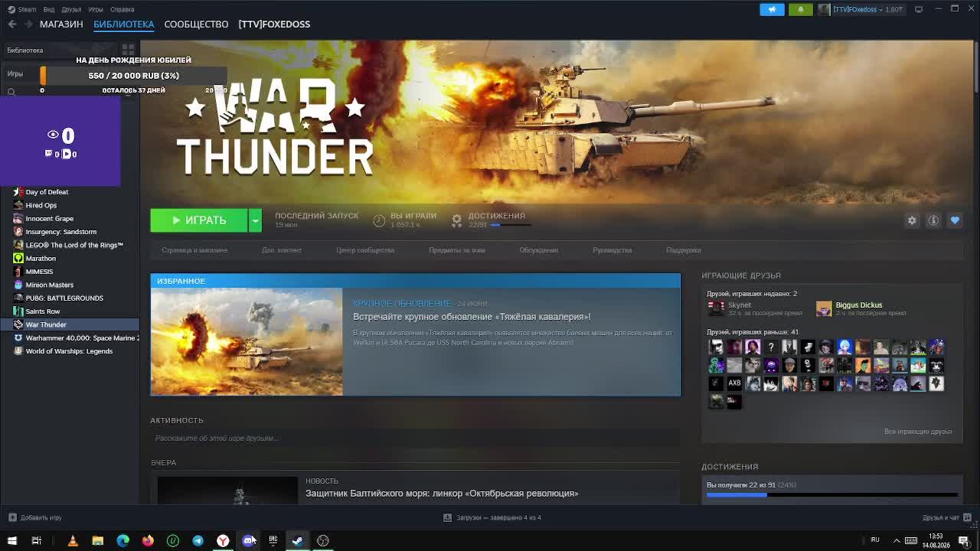
Task: Open friend Biggus Dickus avatar
Action: click(x=824, y=308)
